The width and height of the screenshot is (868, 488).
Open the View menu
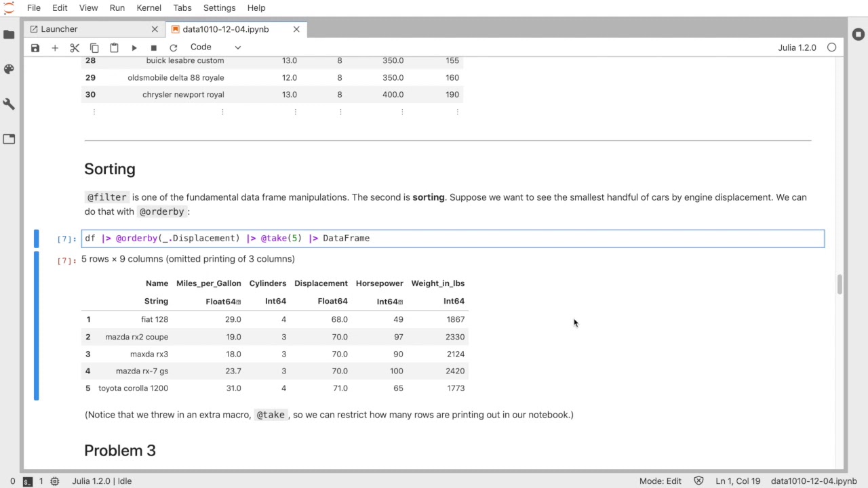coord(89,7)
